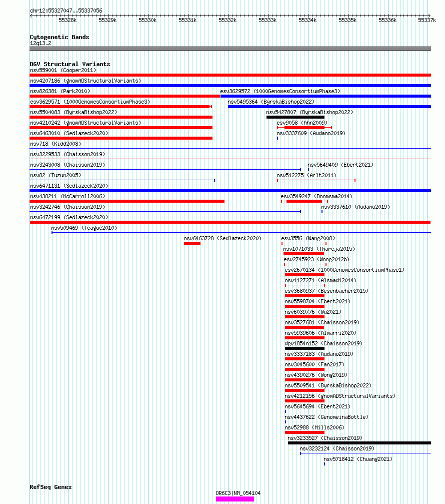Select nsv1127271 (Alsmadi2014) variant

(320, 281)
